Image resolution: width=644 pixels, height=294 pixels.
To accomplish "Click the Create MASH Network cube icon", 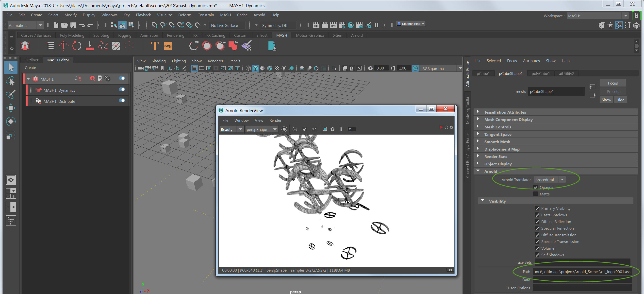I will click(x=25, y=46).
